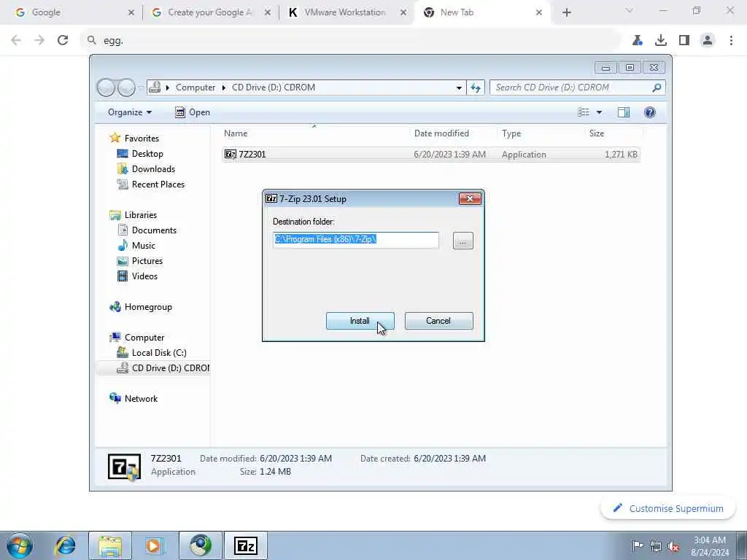The width and height of the screenshot is (747, 560).
Task: Open the browser profile avatar
Action: (708, 41)
